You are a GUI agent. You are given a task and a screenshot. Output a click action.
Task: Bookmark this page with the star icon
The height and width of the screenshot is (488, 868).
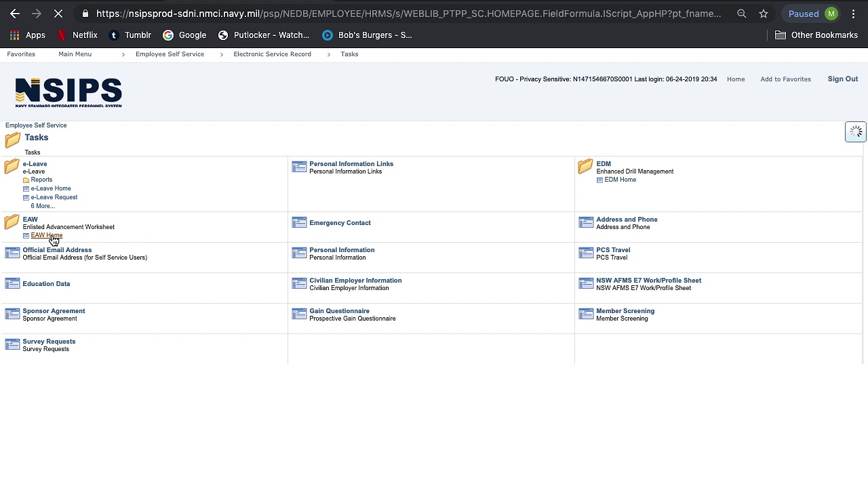pos(764,14)
